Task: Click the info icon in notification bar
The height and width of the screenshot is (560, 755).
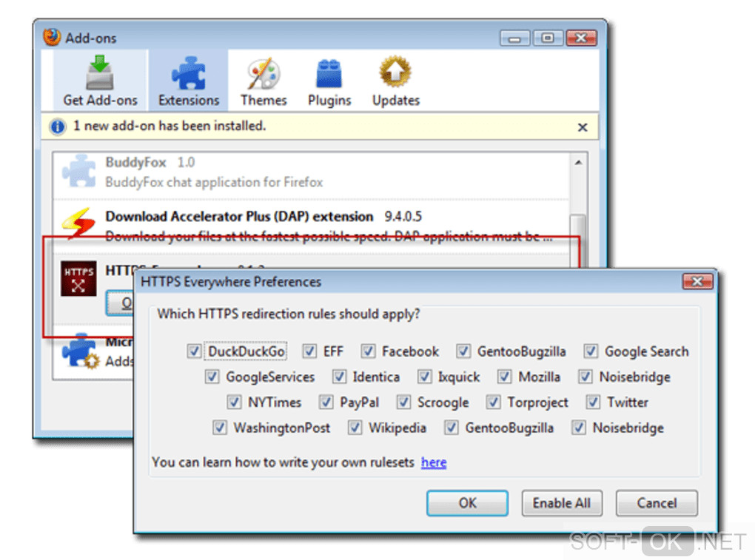Action: (57, 126)
